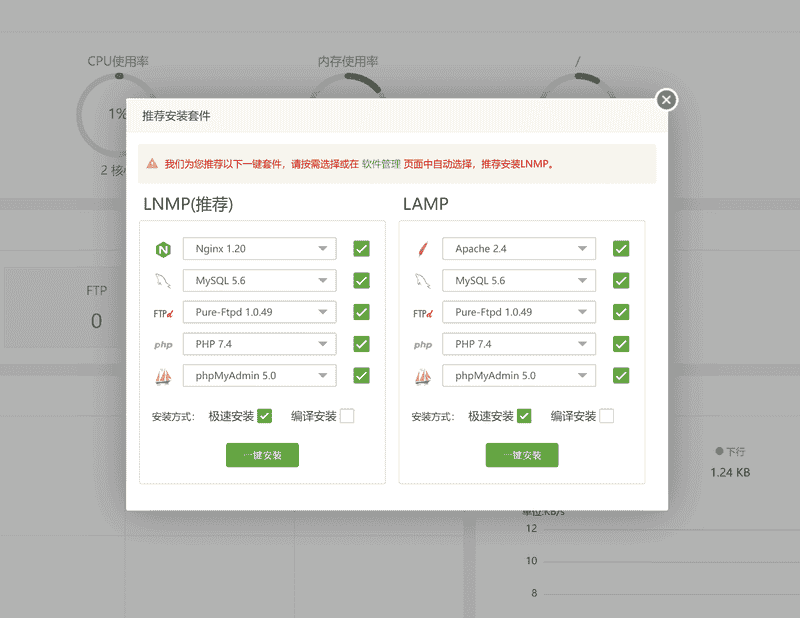The image size is (800, 618).
Task: Click the php logo icon in LAMP
Action: (x=423, y=345)
